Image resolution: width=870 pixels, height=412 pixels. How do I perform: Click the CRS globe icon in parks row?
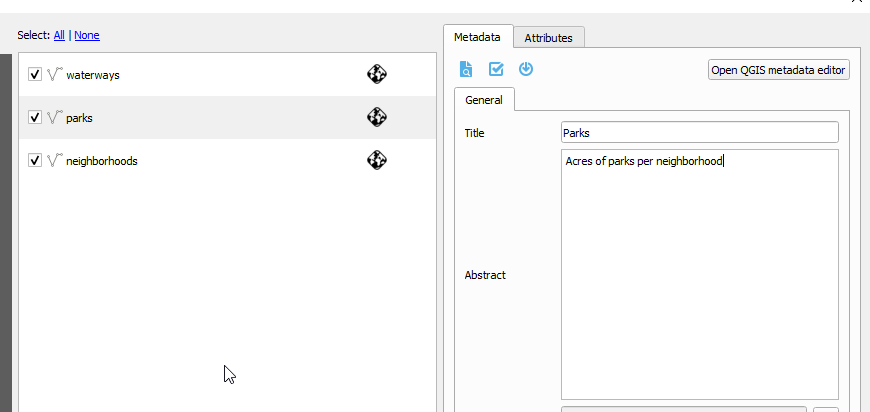376,117
